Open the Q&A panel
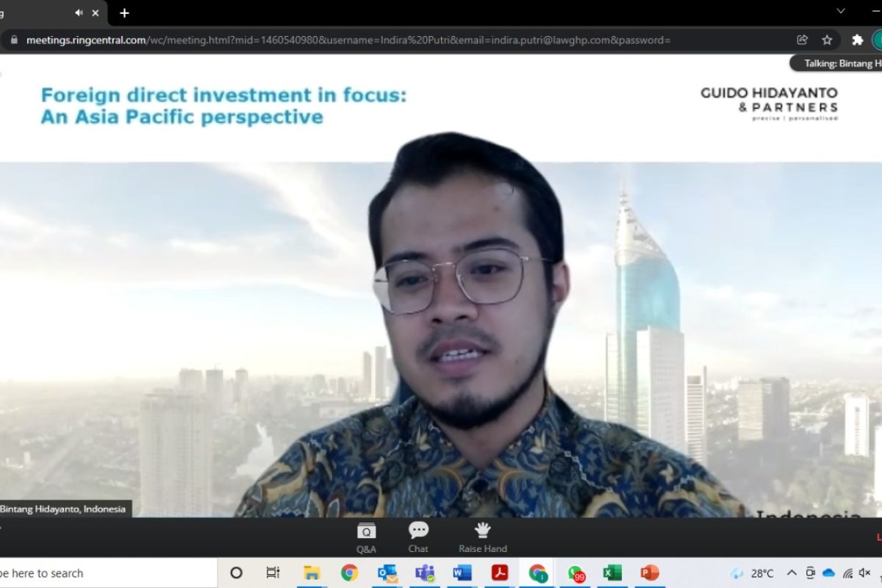Screen dimensions: 882x588 pyautogui.click(x=366, y=537)
